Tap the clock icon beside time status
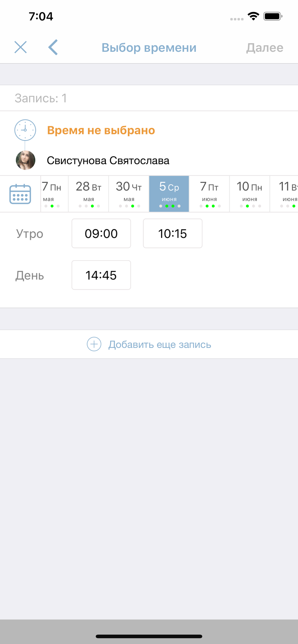 25,130
